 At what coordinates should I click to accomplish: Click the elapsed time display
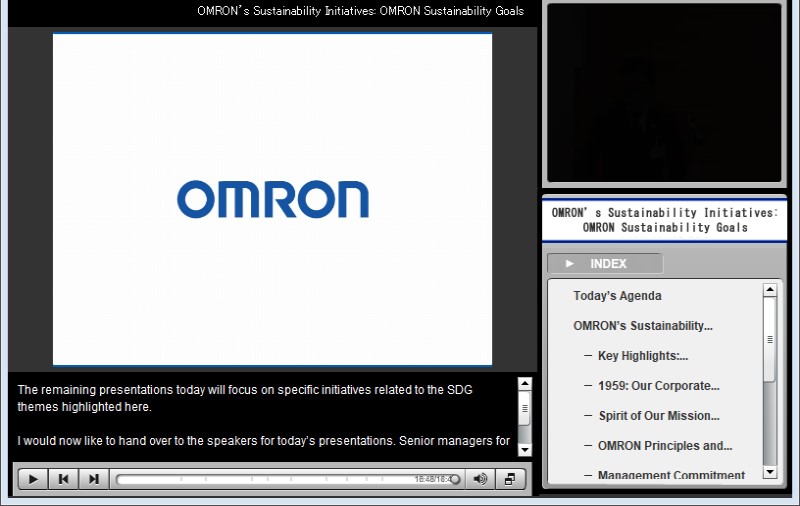pyautogui.click(x=433, y=479)
